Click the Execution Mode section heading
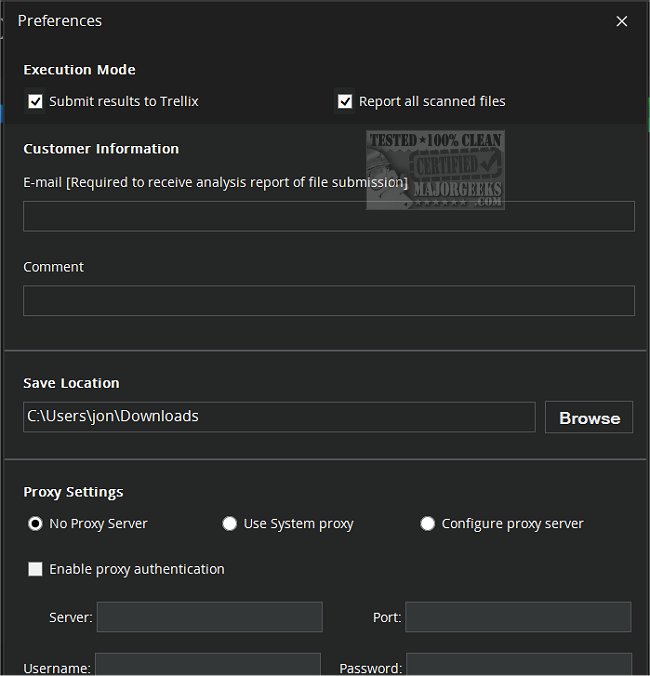Screen dimensions: 650x676 pos(80,70)
